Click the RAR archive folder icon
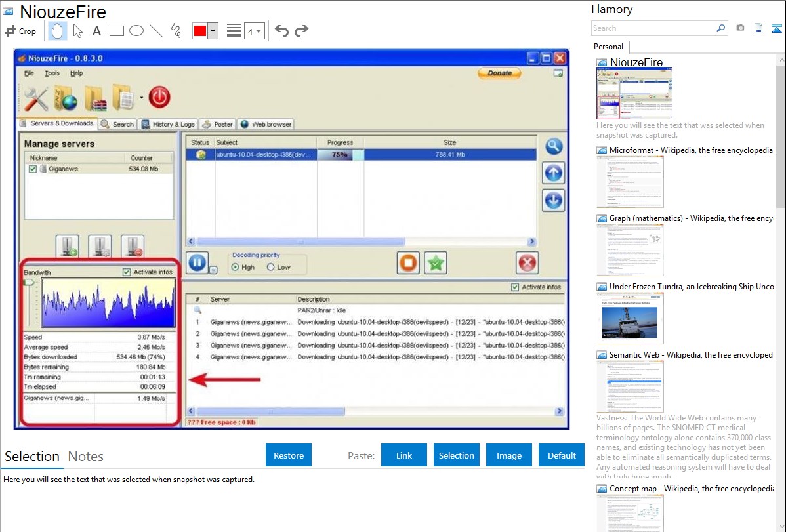 96,98
